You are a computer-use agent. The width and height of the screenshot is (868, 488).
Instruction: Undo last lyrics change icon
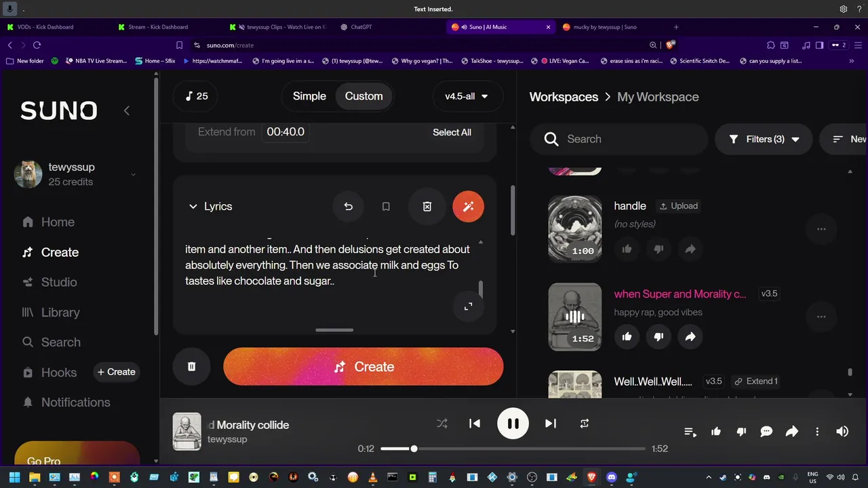pos(348,207)
